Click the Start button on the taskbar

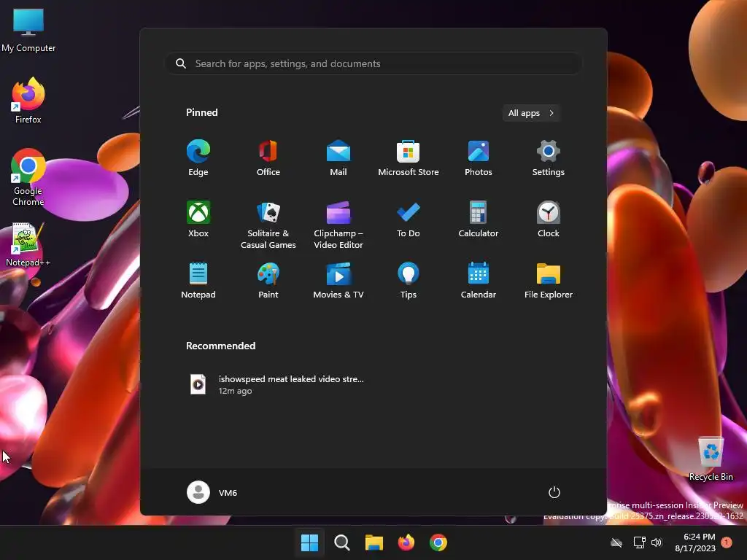(309, 542)
